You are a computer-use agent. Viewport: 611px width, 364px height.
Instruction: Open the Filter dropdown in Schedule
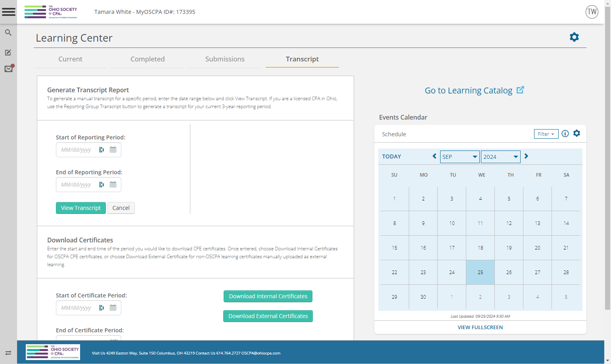click(546, 134)
